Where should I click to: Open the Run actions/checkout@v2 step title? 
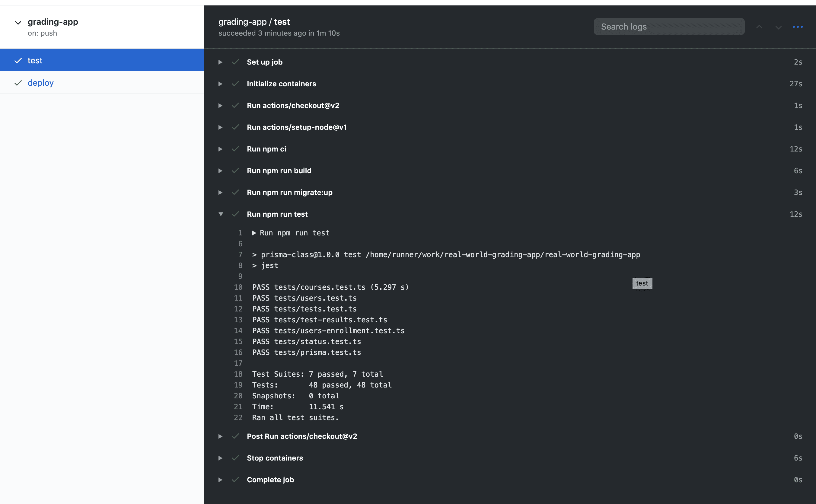click(x=293, y=106)
